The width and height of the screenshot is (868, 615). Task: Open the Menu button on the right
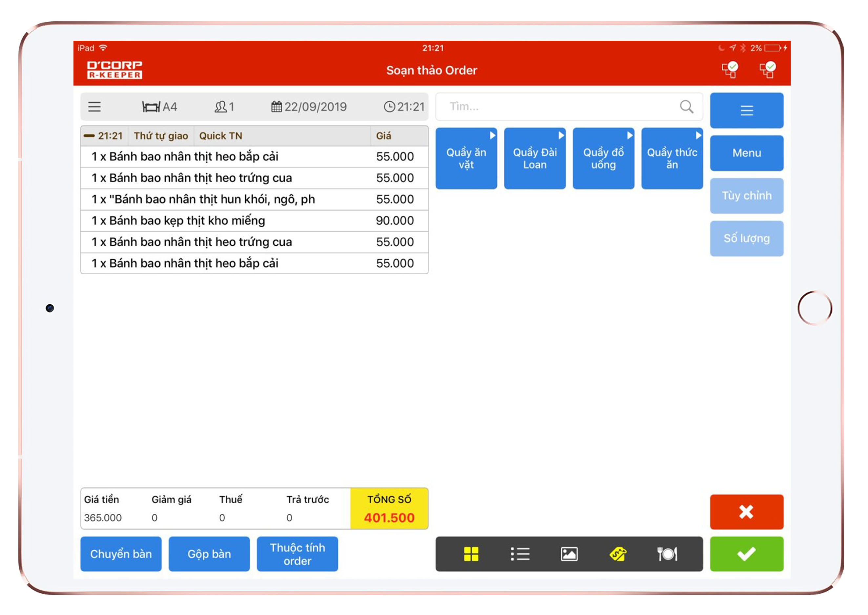(746, 153)
